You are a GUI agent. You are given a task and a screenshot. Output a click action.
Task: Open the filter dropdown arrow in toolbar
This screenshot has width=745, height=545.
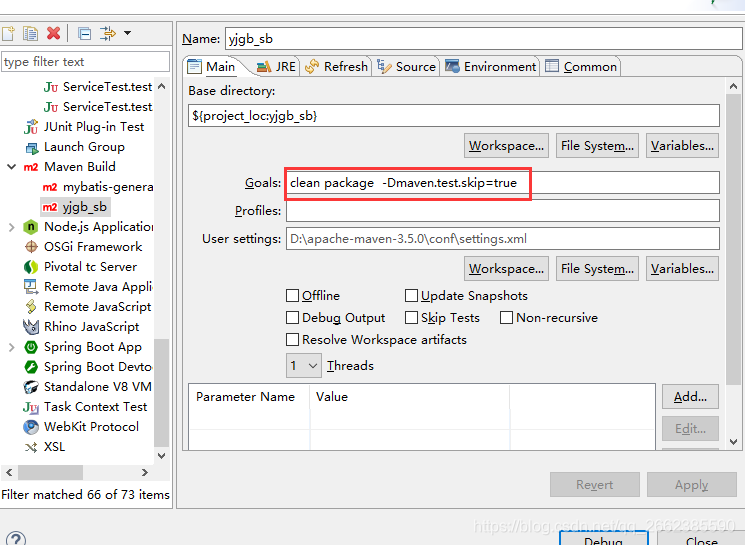(127, 33)
